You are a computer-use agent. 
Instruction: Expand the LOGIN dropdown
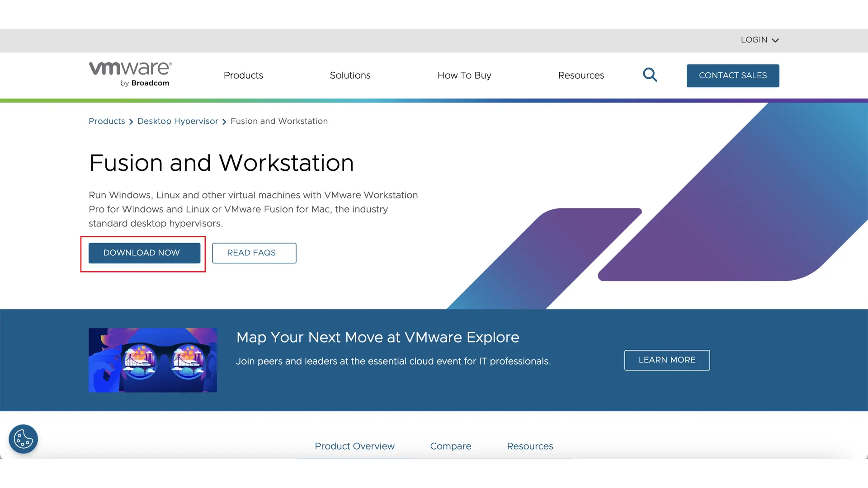(x=759, y=40)
